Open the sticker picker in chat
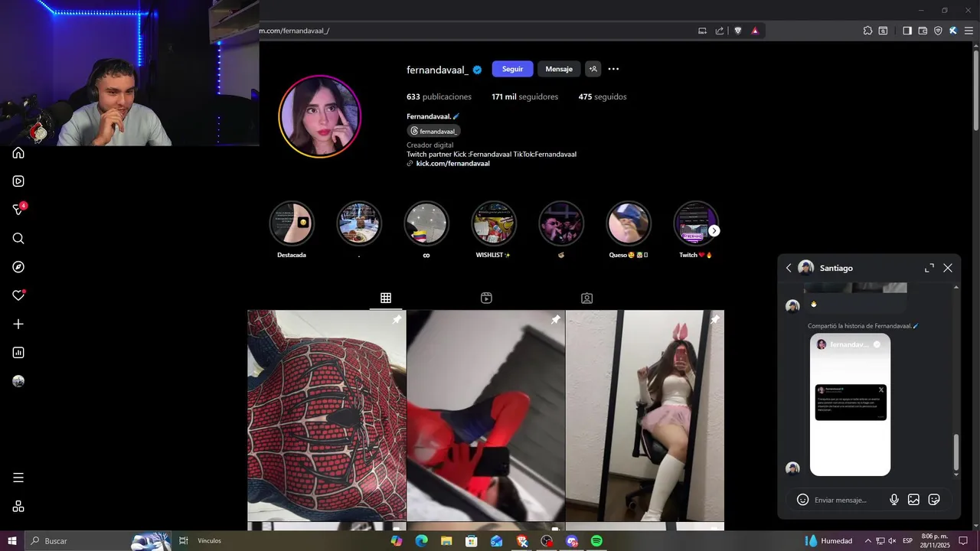 (x=934, y=500)
